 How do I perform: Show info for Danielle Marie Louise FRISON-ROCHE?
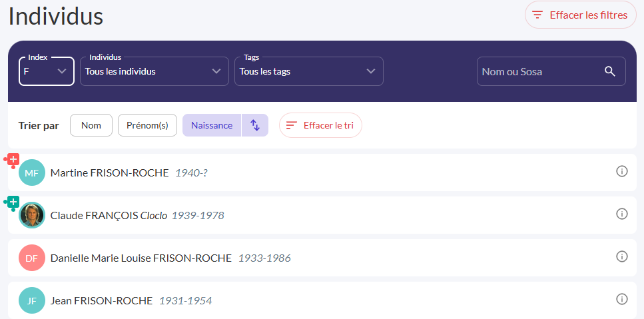tap(622, 256)
